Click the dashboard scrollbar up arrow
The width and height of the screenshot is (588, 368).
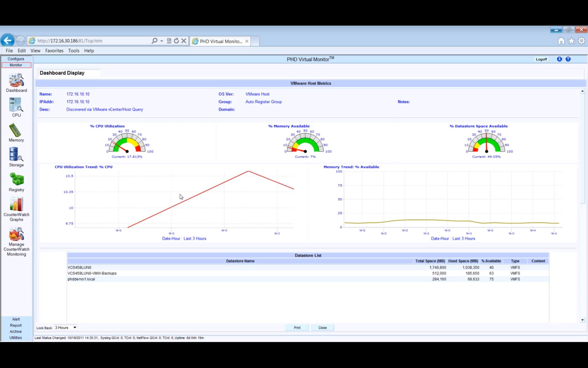pos(582,91)
